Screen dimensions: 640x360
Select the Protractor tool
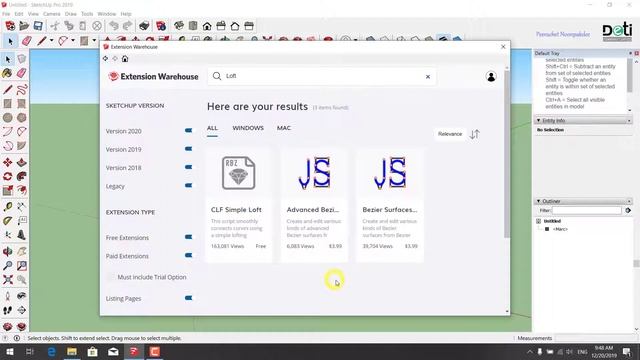click(7, 221)
